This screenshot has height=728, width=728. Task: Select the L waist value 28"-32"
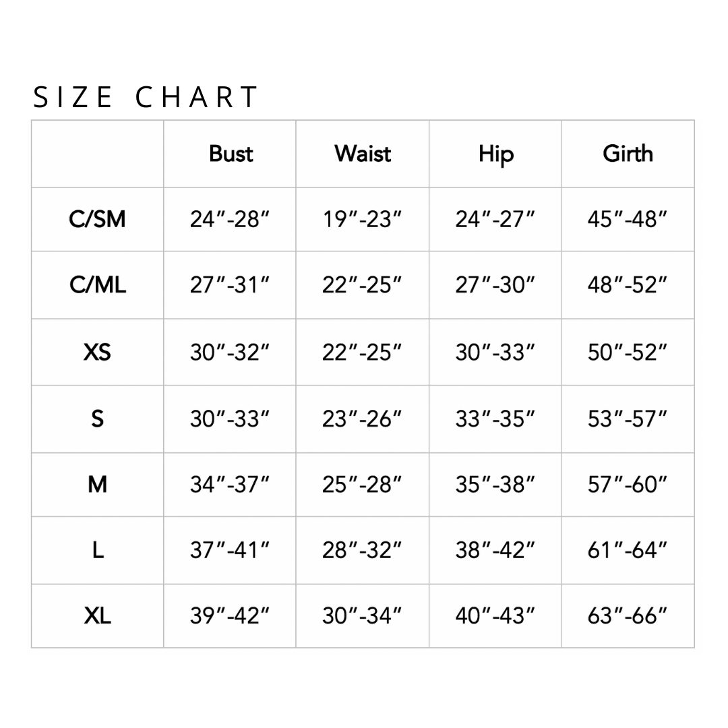tap(362, 550)
